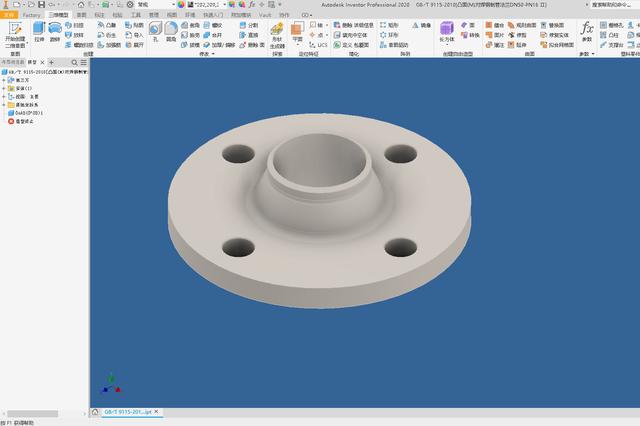Close the Model browser tab
640x426 pixels.
[42, 62]
